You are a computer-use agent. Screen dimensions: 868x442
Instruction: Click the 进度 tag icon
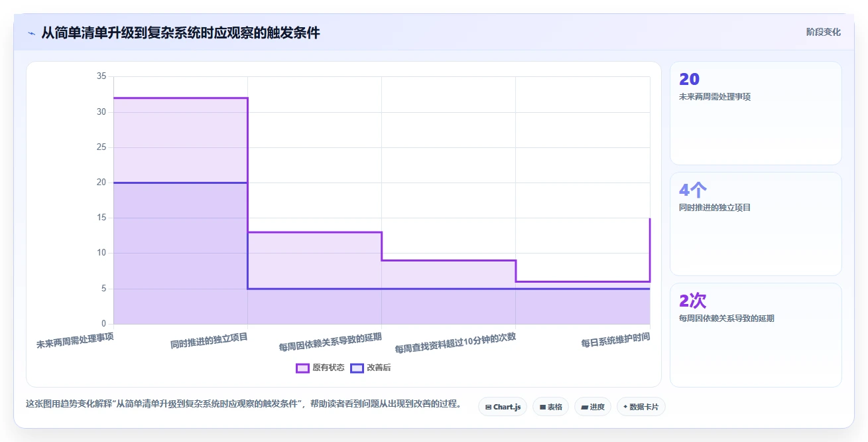[585, 407]
